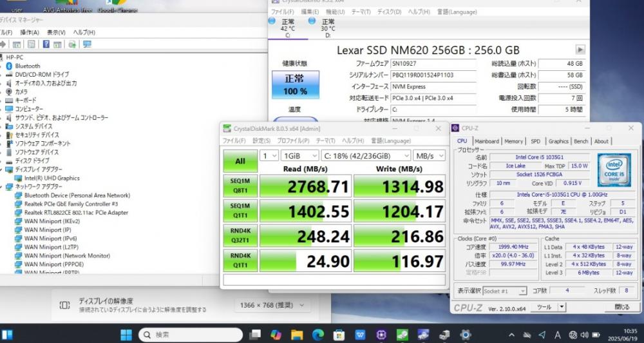Click the volume speaker tray icon
The height and width of the screenshot is (343, 644).
click(x=584, y=335)
